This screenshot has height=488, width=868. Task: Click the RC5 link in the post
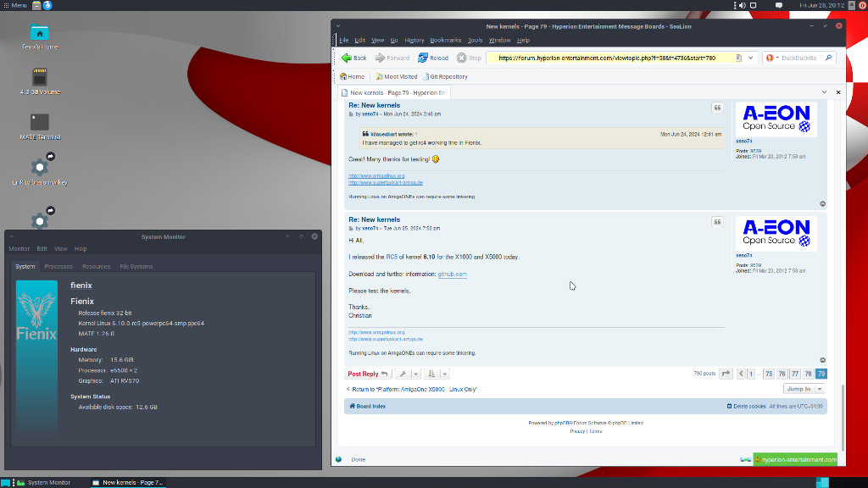[x=392, y=257]
